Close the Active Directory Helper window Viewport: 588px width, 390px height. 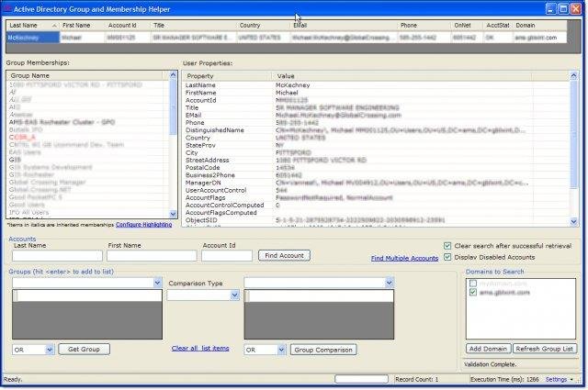[x=575, y=8]
